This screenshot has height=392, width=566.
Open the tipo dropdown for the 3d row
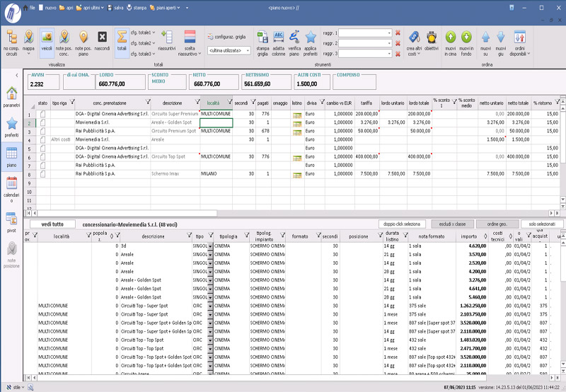coord(209,246)
